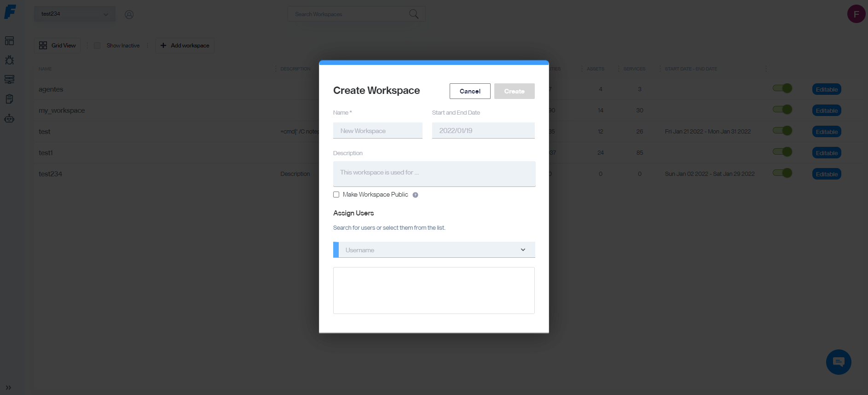The height and width of the screenshot is (395, 868).
Task: Click the Grid View icon button
Action: pos(57,46)
